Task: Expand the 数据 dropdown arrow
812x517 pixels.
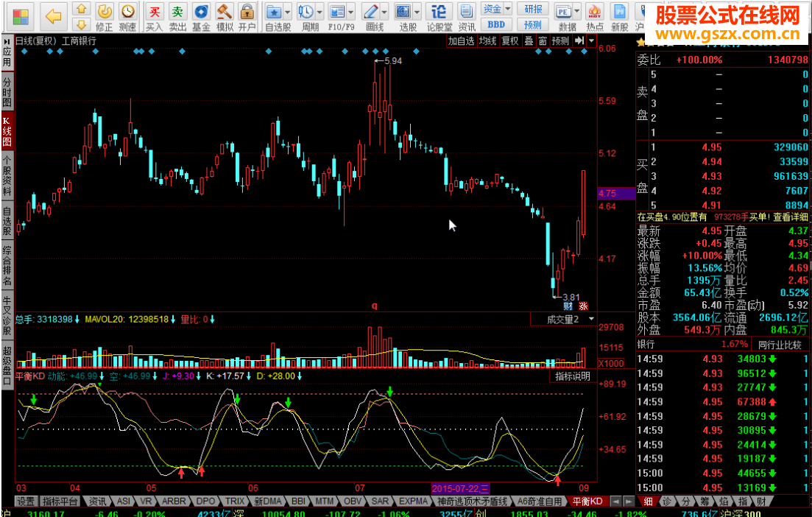Action: click(577, 11)
